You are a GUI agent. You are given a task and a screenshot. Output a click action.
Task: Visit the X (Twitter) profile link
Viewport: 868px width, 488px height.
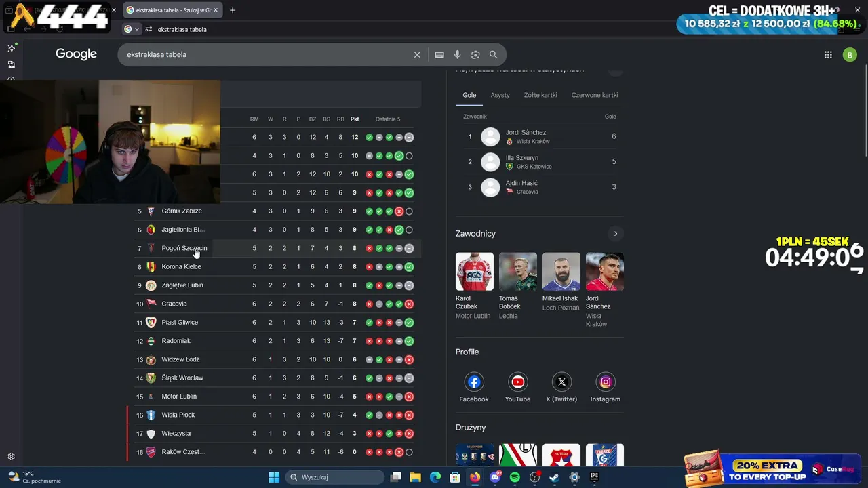tap(561, 387)
